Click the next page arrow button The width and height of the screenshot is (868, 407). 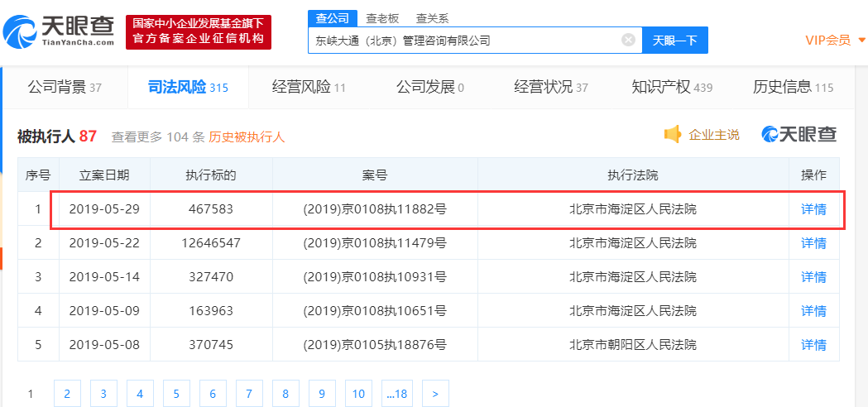point(435,394)
